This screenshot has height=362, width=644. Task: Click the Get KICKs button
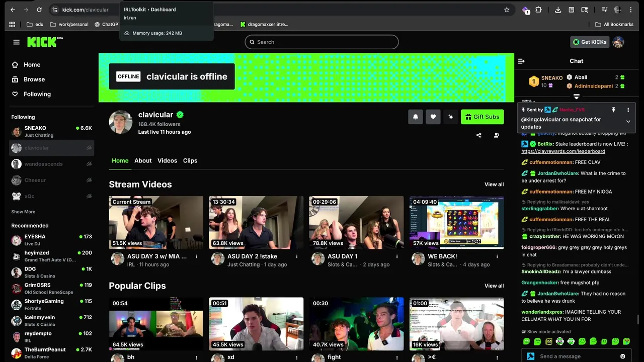coord(590,42)
